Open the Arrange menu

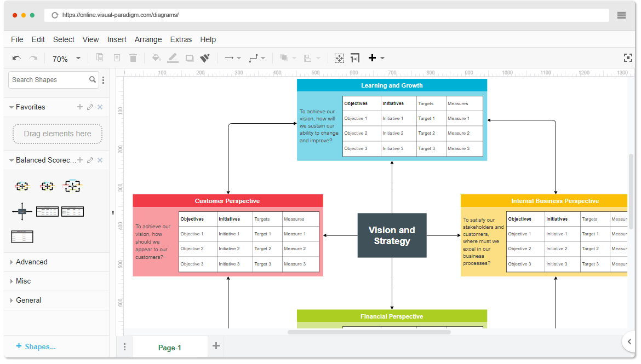148,39
